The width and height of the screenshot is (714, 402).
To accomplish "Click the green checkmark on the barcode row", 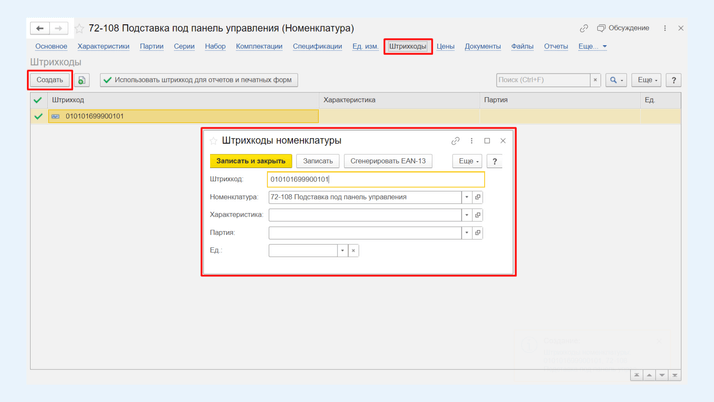I will (39, 117).
